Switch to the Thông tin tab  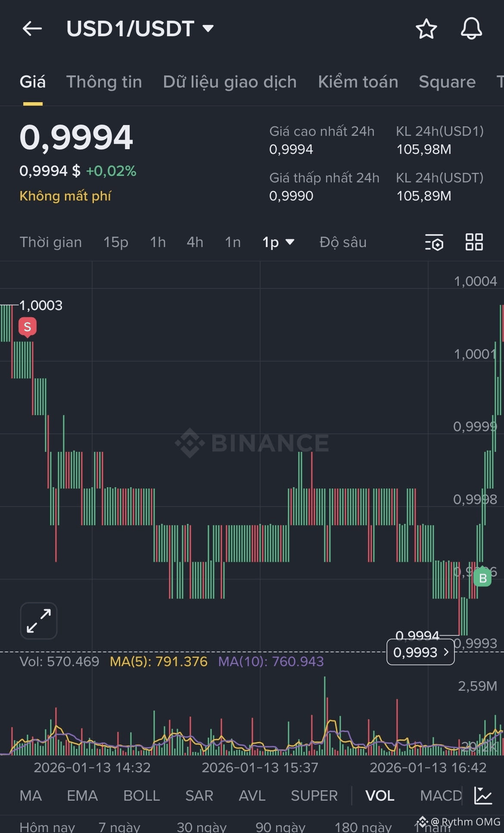[104, 82]
